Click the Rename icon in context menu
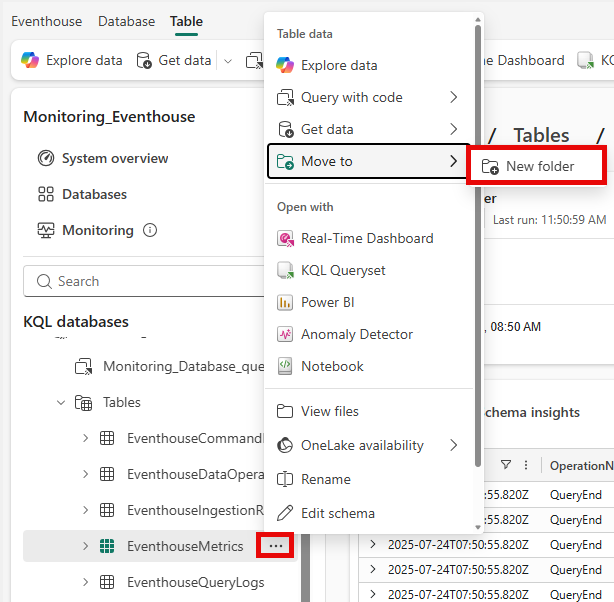The width and height of the screenshot is (614, 602). tap(285, 479)
